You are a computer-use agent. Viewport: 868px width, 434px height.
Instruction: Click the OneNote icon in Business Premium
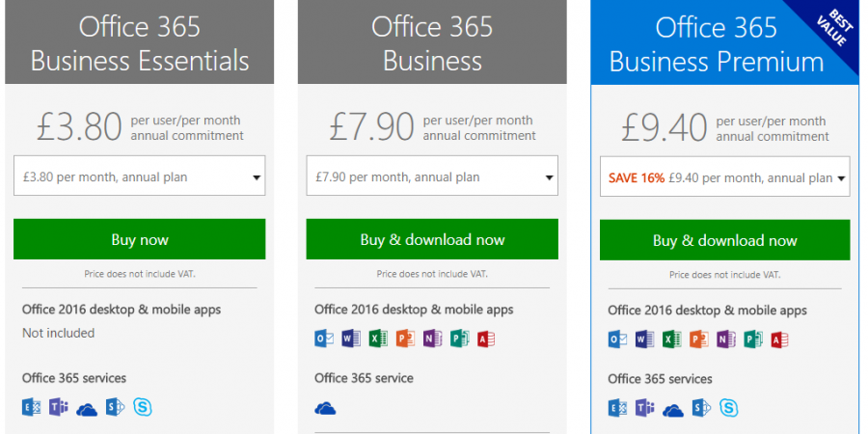click(x=725, y=339)
